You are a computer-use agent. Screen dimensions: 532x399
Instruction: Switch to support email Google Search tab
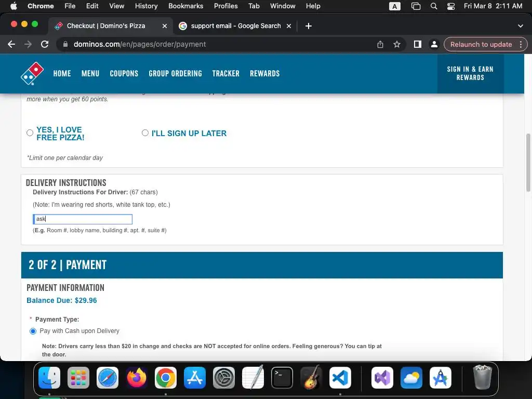click(x=235, y=26)
